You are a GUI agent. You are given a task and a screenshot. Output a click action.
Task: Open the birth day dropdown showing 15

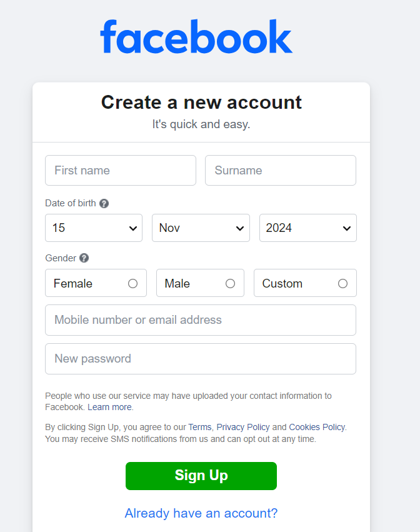[x=94, y=228]
